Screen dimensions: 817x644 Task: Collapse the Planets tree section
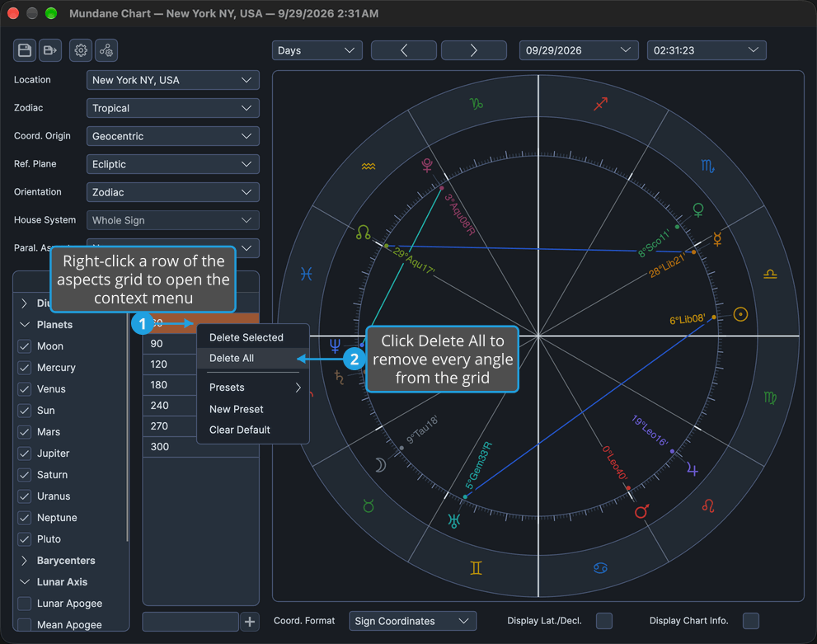tap(24, 325)
